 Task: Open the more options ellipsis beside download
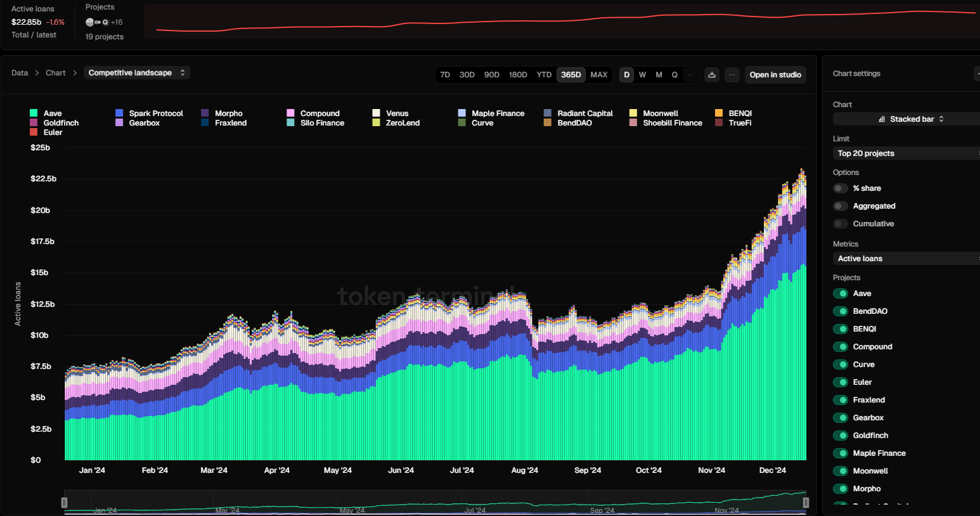(x=732, y=75)
